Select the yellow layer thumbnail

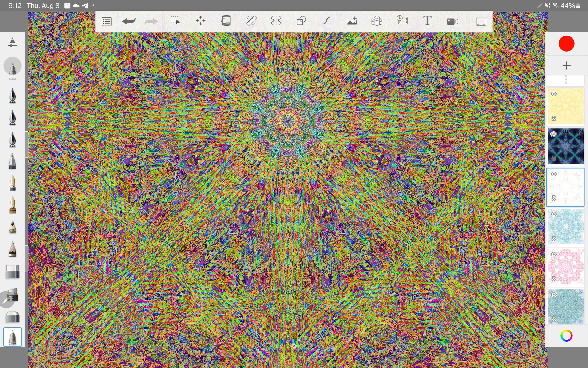click(x=566, y=106)
